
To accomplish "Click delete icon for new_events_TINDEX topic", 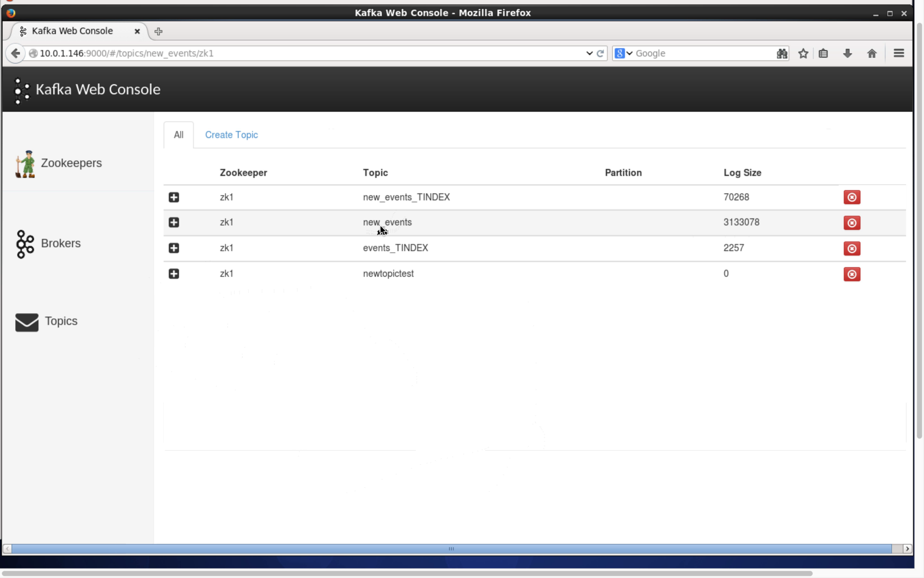I will pyautogui.click(x=851, y=196).
